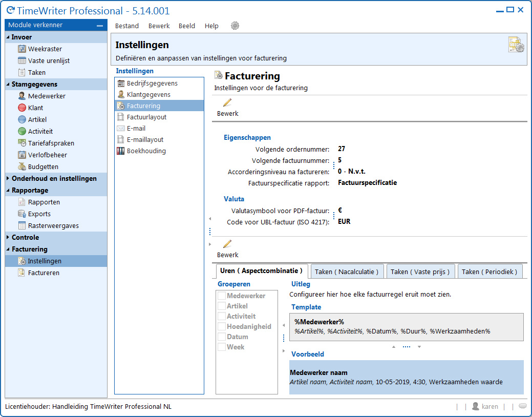The image size is (532, 417).
Task: Click the Budgetten money bag icon
Action: click(x=22, y=166)
